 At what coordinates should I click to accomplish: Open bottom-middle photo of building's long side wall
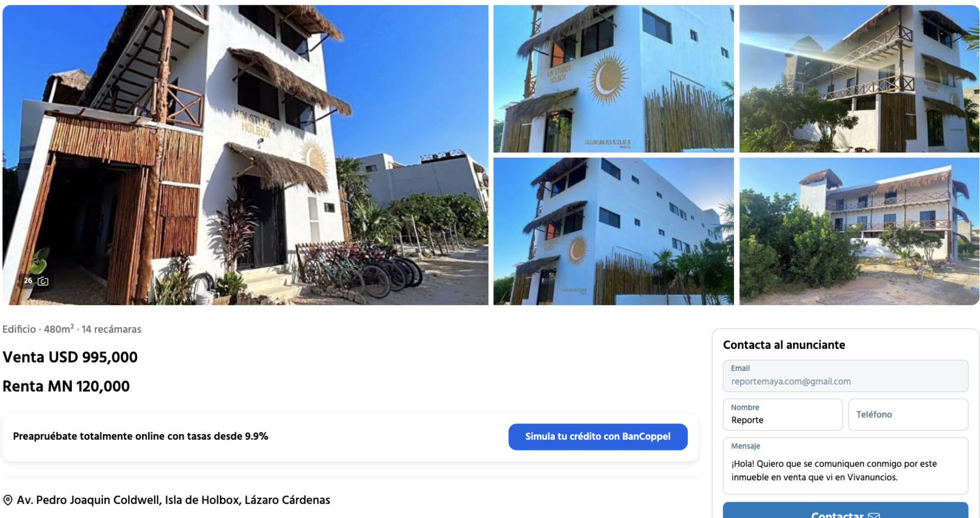[614, 231]
